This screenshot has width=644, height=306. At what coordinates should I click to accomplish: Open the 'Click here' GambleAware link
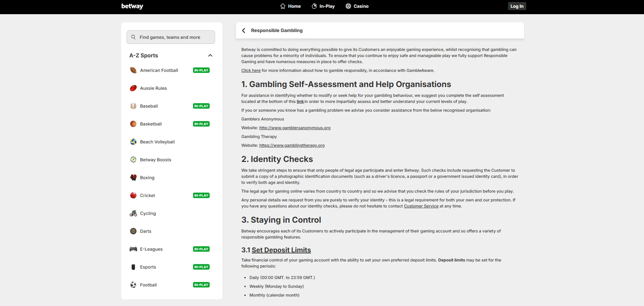point(251,71)
